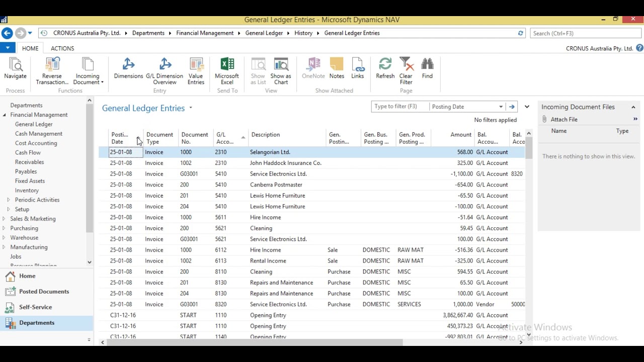Click Reverse Transaction icon
The image size is (644, 362).
(52, 64)
